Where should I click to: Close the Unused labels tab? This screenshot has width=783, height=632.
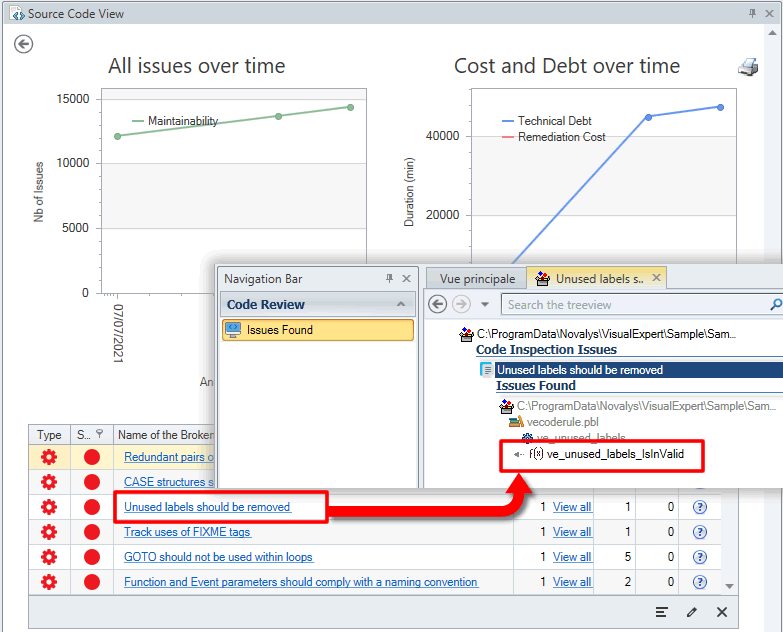point(656,278)
